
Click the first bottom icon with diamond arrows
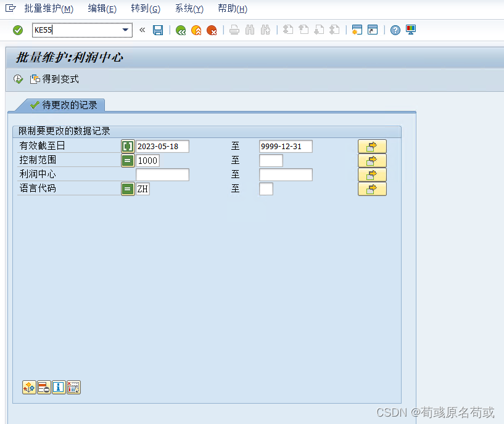click(29, 388)
